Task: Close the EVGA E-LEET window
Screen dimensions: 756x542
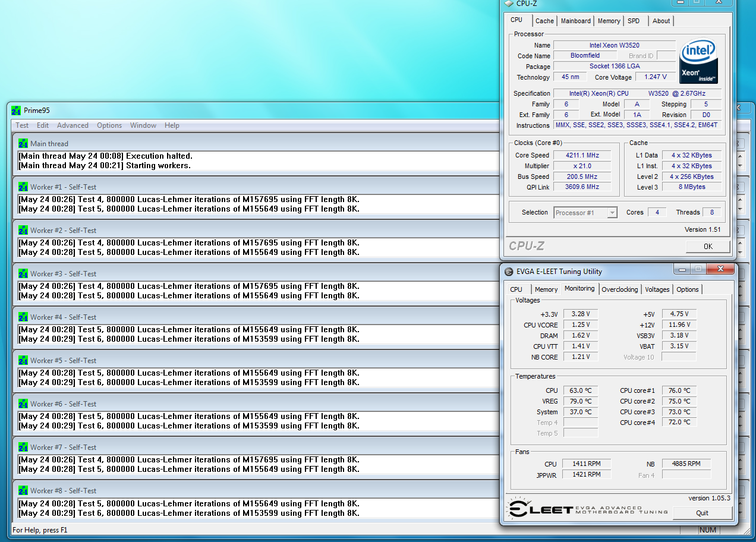Action: coord(720,269)
